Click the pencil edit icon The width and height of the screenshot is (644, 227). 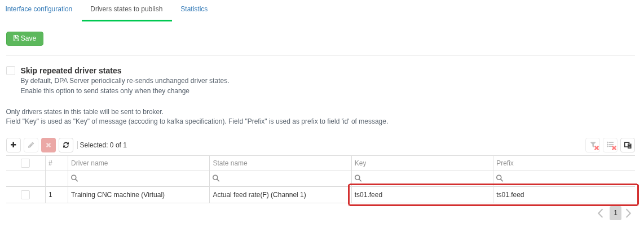pos(31,145)
